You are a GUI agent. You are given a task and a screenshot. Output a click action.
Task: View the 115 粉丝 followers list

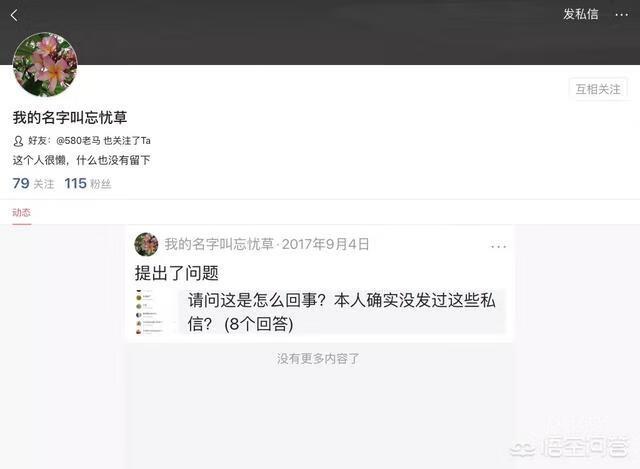click(87, 184)
